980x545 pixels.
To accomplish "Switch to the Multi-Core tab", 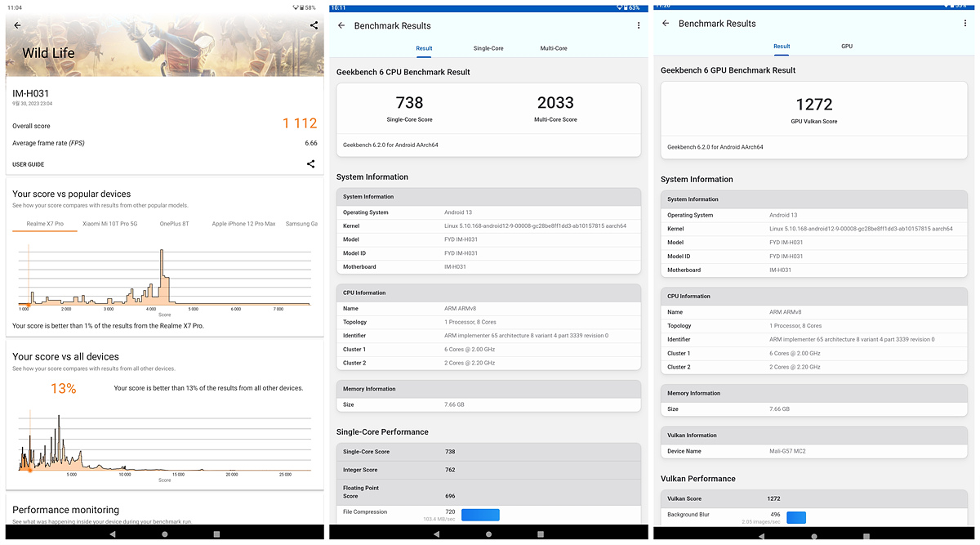I will 554,48.
